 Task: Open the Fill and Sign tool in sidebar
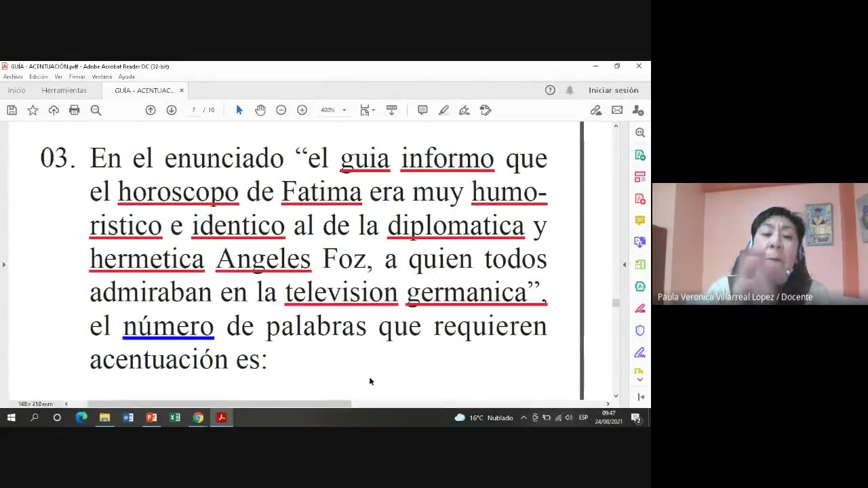[x=639, y=352]
